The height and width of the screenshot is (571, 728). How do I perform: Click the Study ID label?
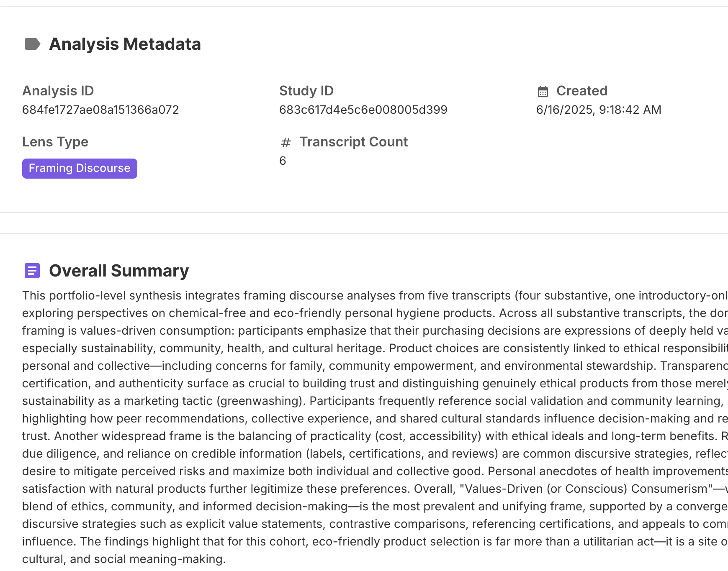(x=306, y=91)
